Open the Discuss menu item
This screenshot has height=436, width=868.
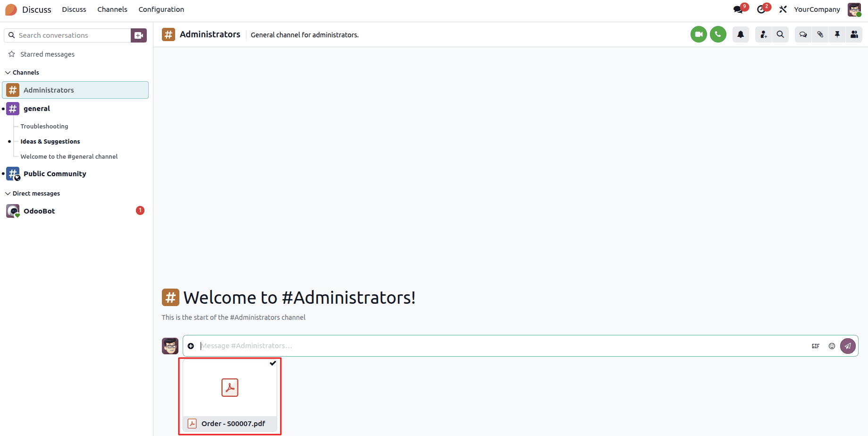74,9
